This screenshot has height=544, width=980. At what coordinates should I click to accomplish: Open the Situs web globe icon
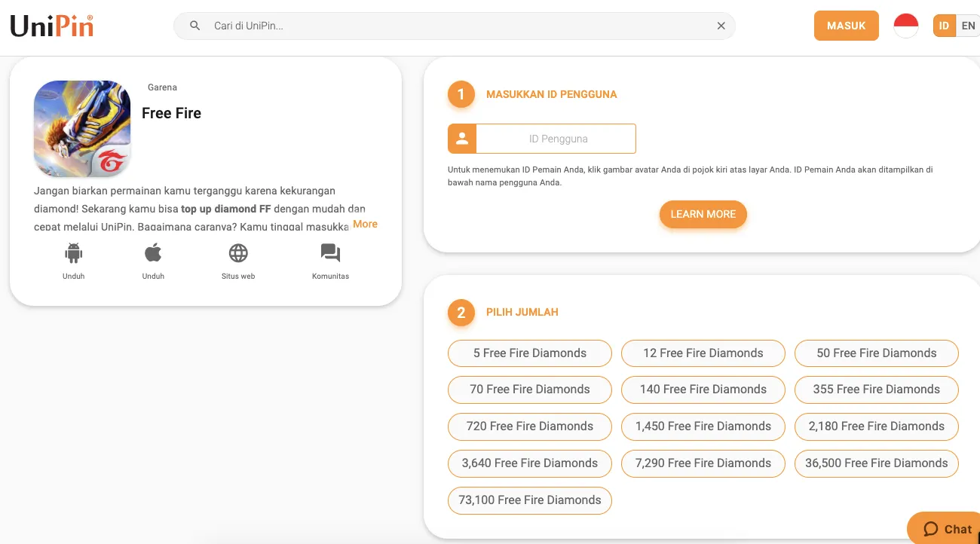pos(238,253)
